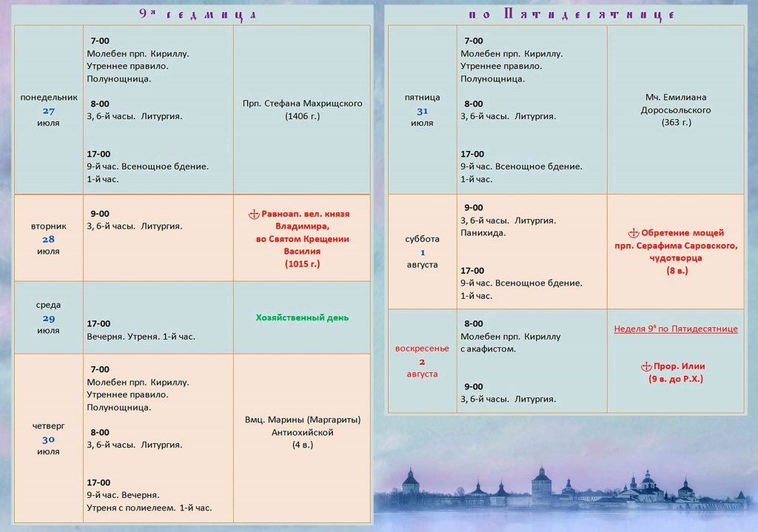Select Прп. Стефана Махрищского saint entry

(302, 110)
